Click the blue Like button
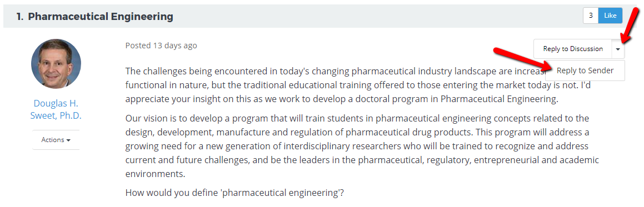The width and height of the screenshot is (644, 207). click(610, 16)
